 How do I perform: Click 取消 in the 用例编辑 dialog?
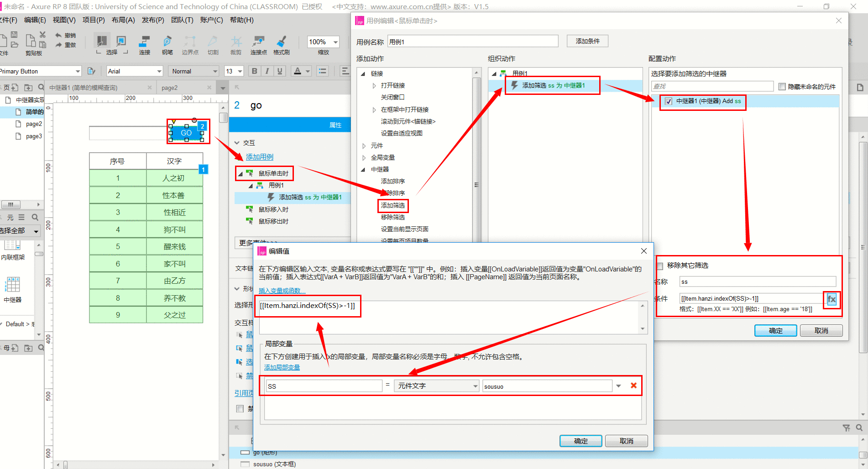click(x=821, y=330)
